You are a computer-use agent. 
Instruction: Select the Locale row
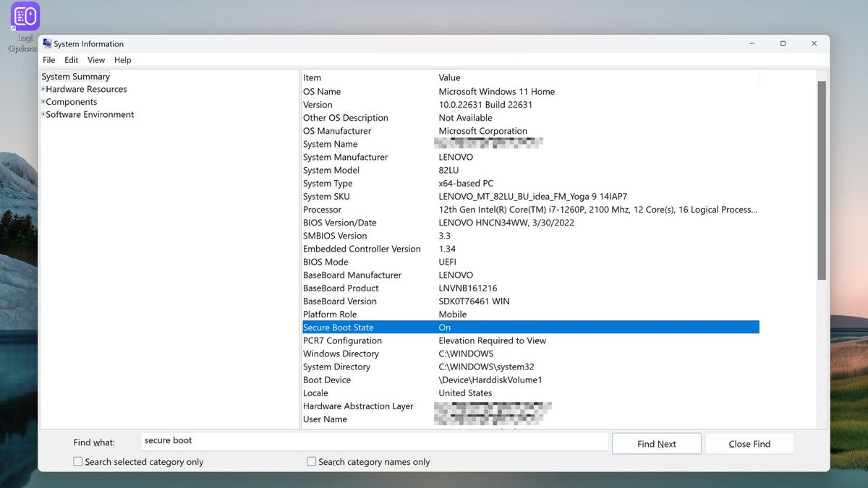530,393
